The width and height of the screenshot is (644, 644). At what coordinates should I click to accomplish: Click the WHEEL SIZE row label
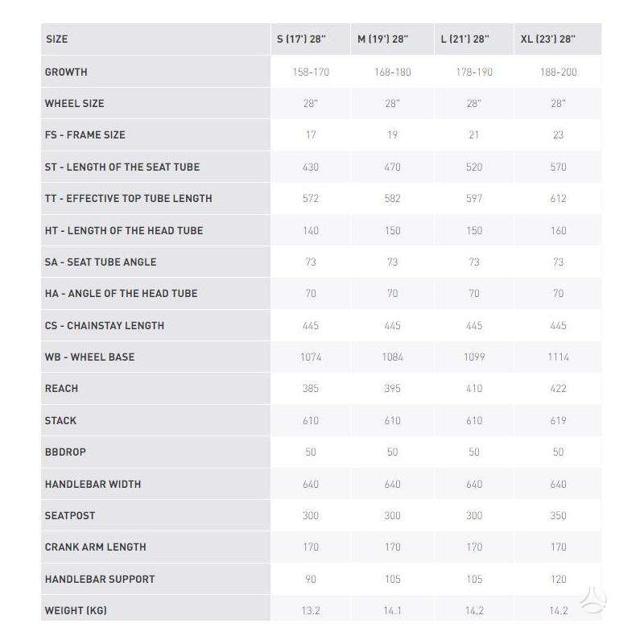tap(74, 103)
